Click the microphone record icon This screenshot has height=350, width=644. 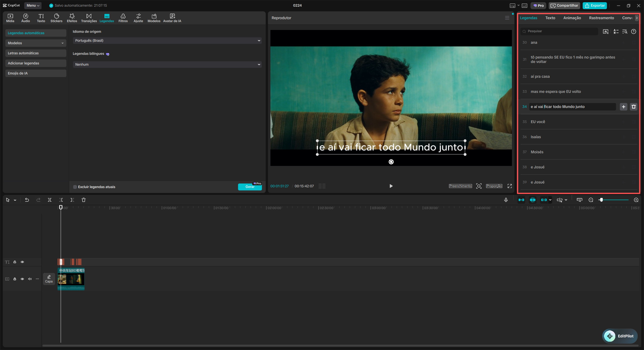506,200
